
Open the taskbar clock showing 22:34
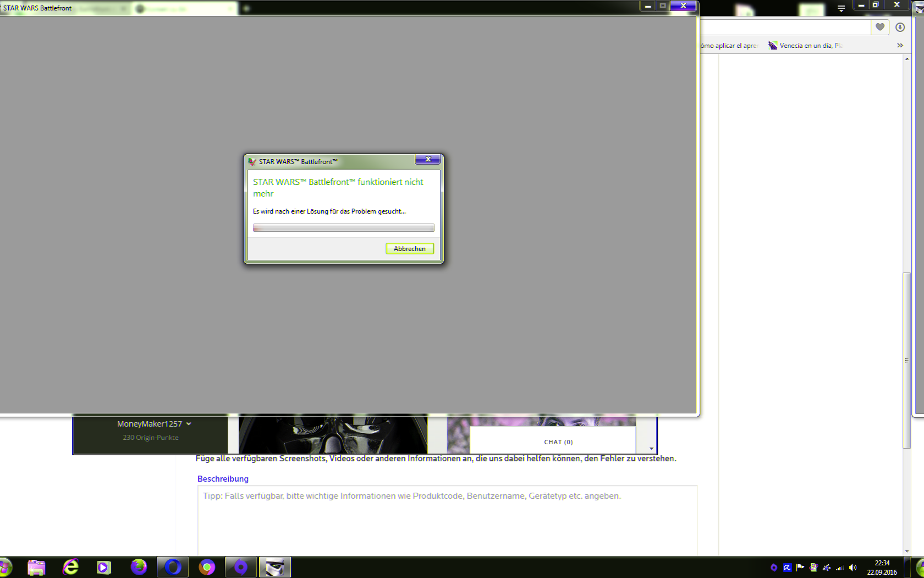(x=882, y=568)
